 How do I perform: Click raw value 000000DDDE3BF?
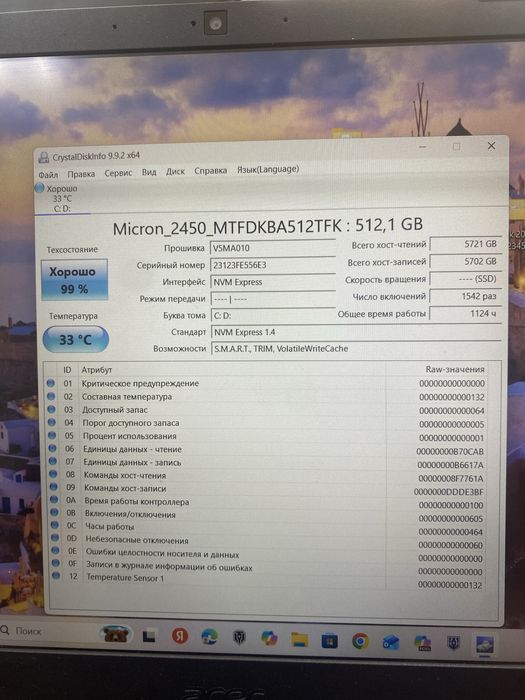tap(448, 492)
